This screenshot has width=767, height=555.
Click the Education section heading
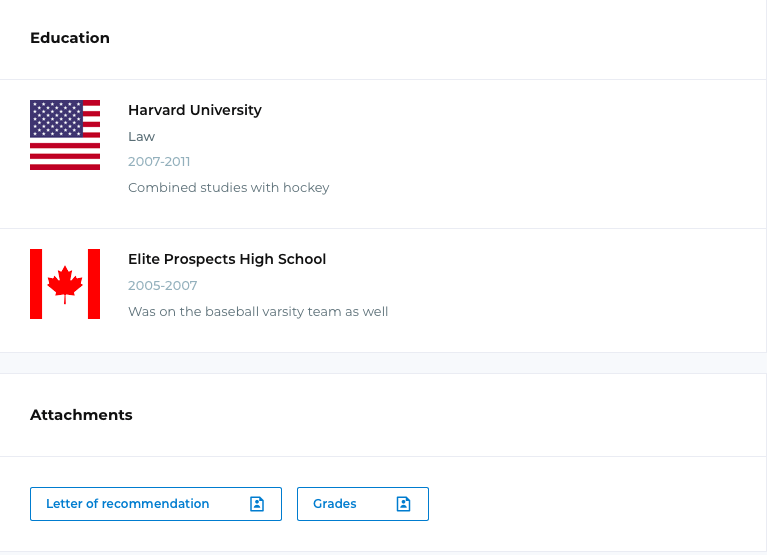click(70, 38)
